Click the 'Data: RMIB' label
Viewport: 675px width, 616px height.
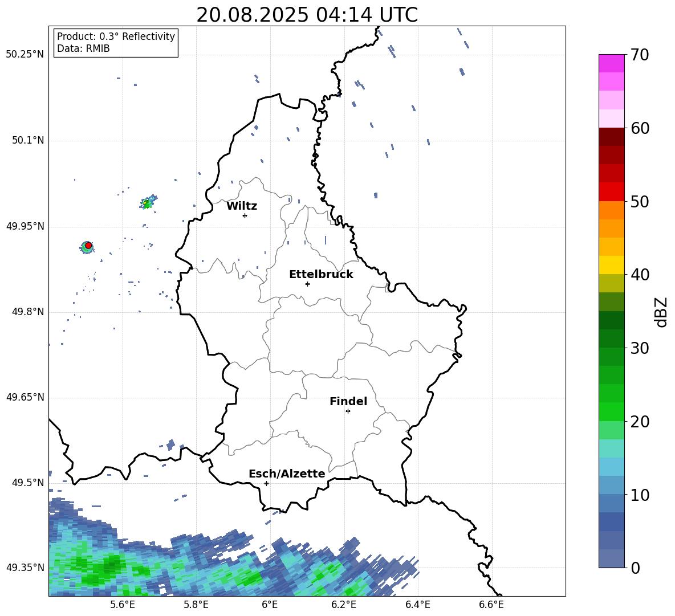point(83,48)
